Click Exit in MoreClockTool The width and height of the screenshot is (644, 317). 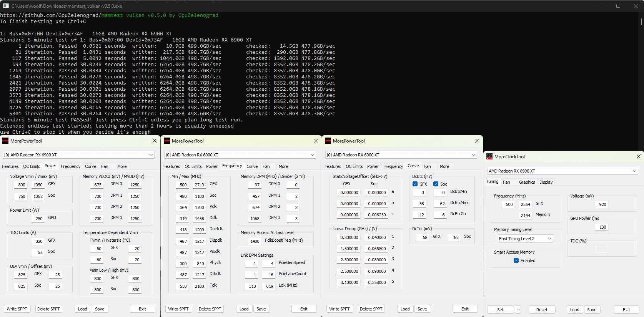[x=626, y=310]
